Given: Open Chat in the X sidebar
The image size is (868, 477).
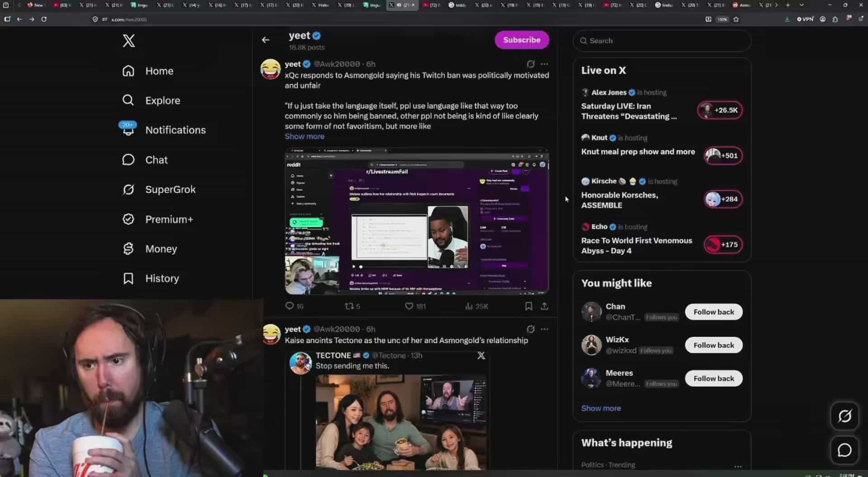Looking at the screenshot, I should (x=145, y=160).
